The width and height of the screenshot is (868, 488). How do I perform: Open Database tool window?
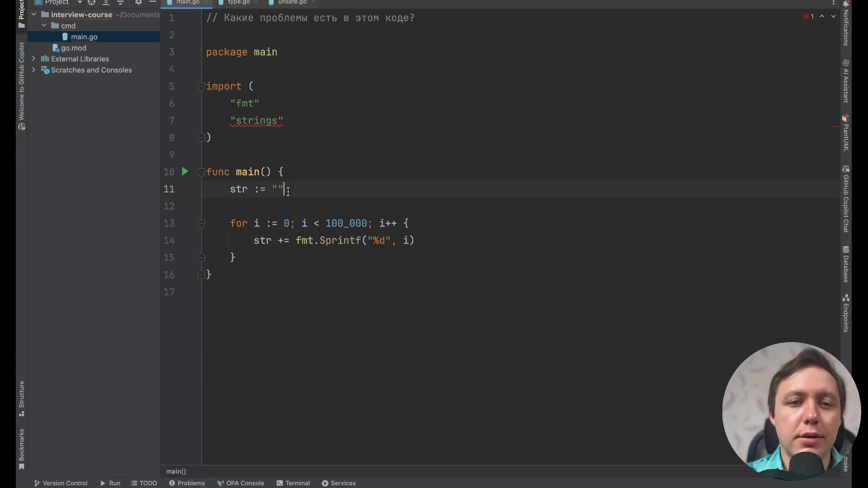point(845,264)
